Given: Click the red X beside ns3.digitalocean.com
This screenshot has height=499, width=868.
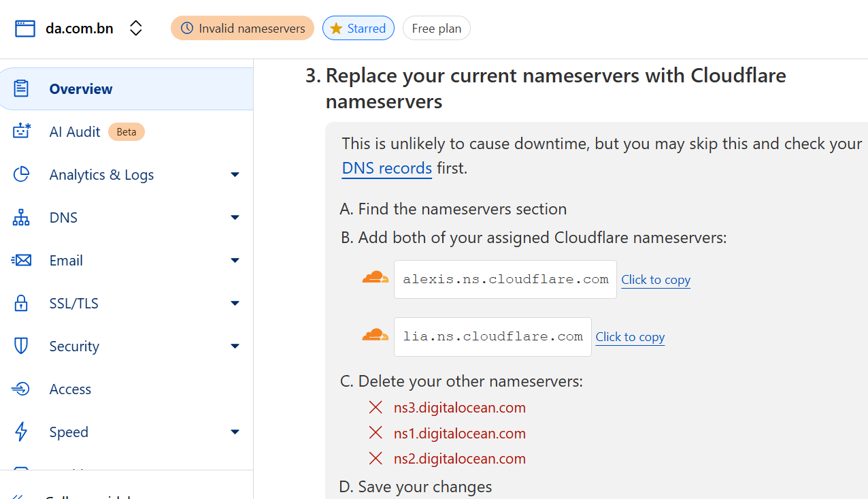Looking at the screenshot, I should pos(375,407).
